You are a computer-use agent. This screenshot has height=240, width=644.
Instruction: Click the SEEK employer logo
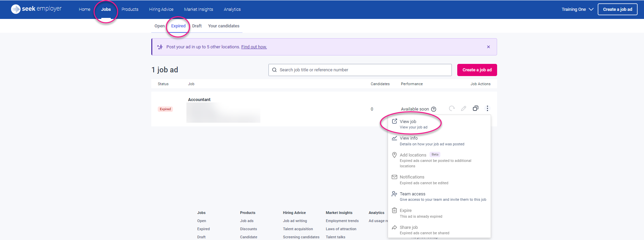pyautogui.click(x=36, y=9)
